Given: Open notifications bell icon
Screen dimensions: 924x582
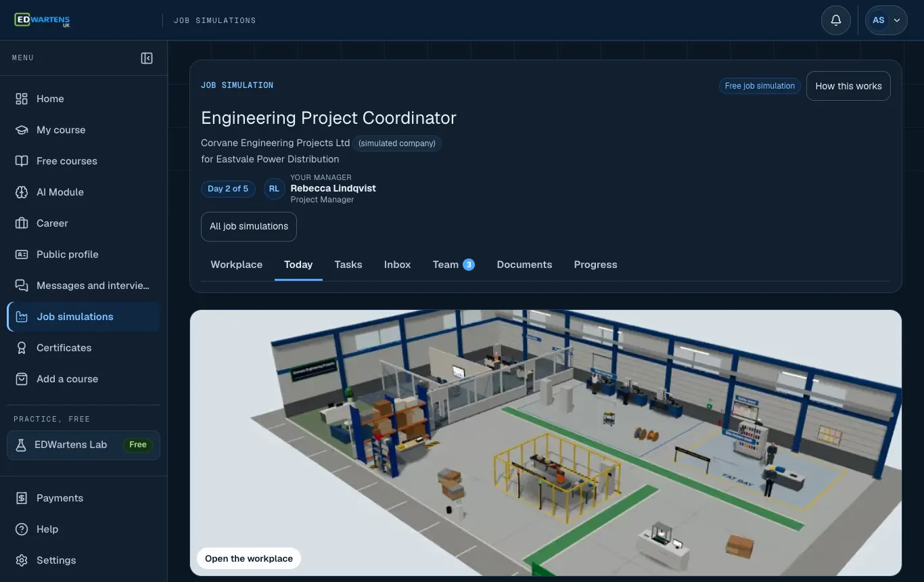Looking at the screenshot, I should (836, 20).
